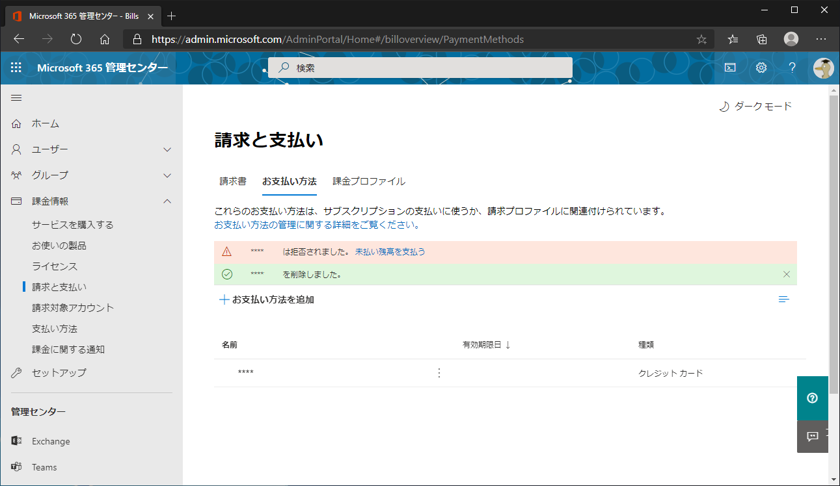This screenshot has height=486, width=840.
Task: Open お支払い方法の管理 details link
Action: pyautogui.click(x=316, y=225)
